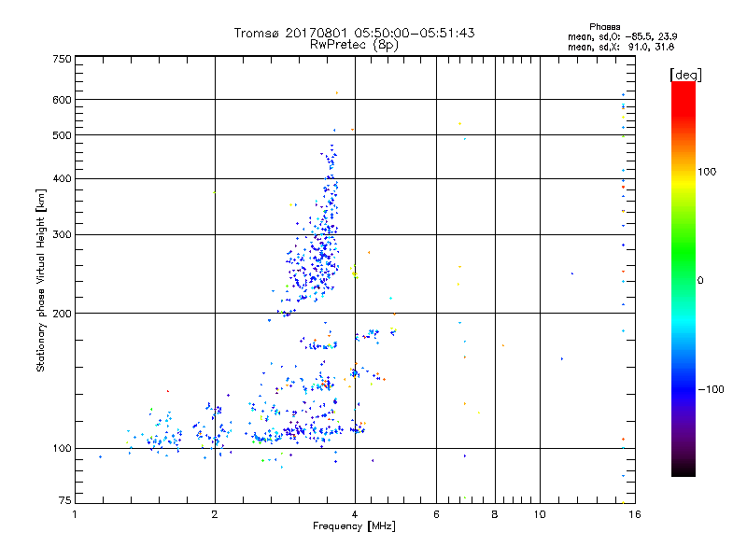Click the black bottom of the colorbar
Image resolution: width=747 pixels, height=560 pixels.
click(684, 469)
